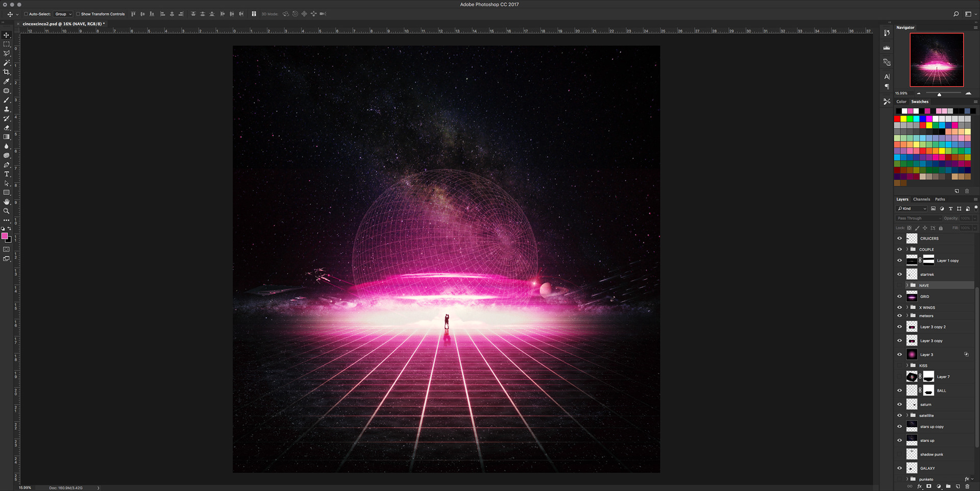Select the Path Selection tool
Viewport: 980px width, 491px height.
point(7,183)
